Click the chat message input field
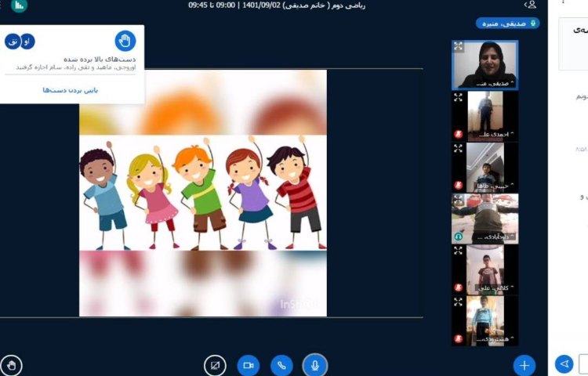Screen dimensions: 588x376 [x=583, y=364]
